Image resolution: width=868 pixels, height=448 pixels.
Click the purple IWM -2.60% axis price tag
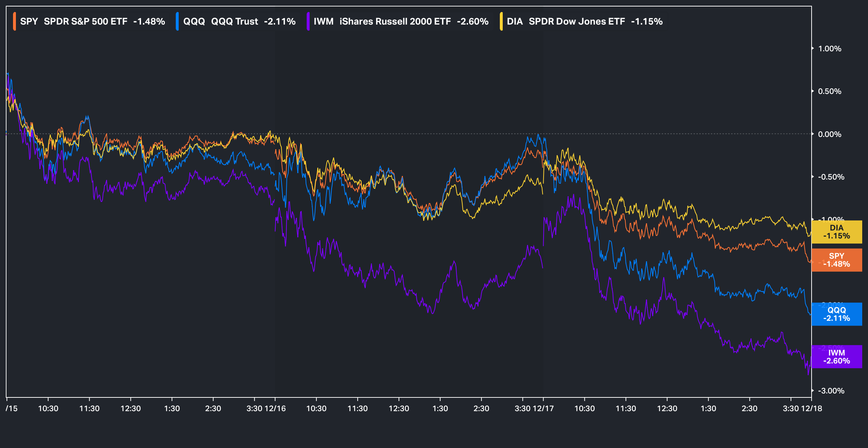coord(837,357)
